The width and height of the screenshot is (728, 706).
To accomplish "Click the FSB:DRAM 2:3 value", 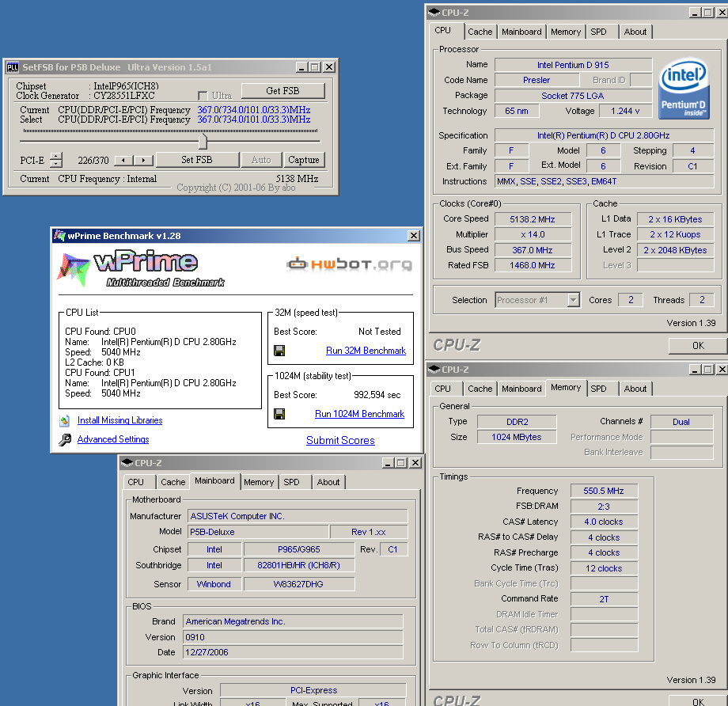I will (x=604, y=507).
